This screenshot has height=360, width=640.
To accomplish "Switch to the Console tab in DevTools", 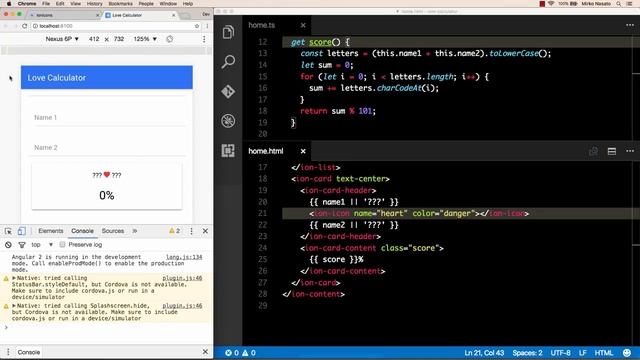I will point(82,231).
